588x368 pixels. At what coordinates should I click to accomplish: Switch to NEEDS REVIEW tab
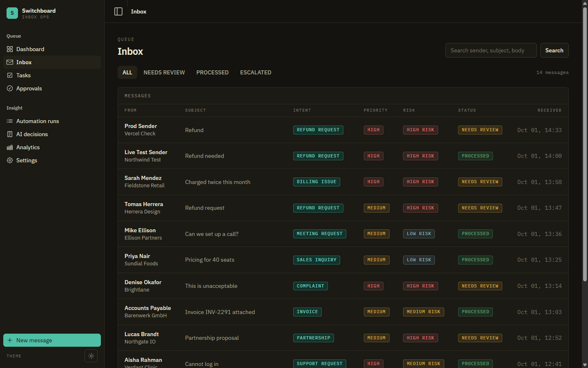click(164, 72)
